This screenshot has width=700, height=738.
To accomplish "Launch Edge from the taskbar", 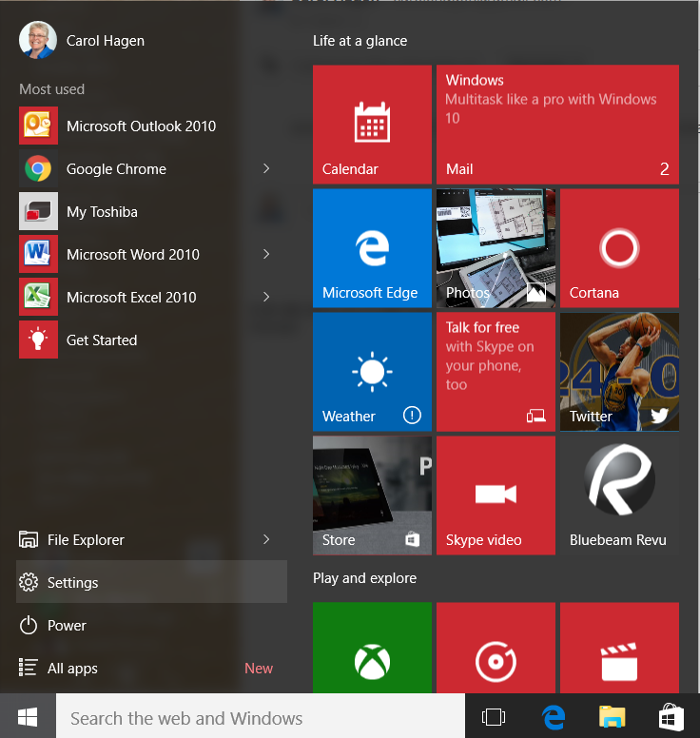I will [554, 717].
